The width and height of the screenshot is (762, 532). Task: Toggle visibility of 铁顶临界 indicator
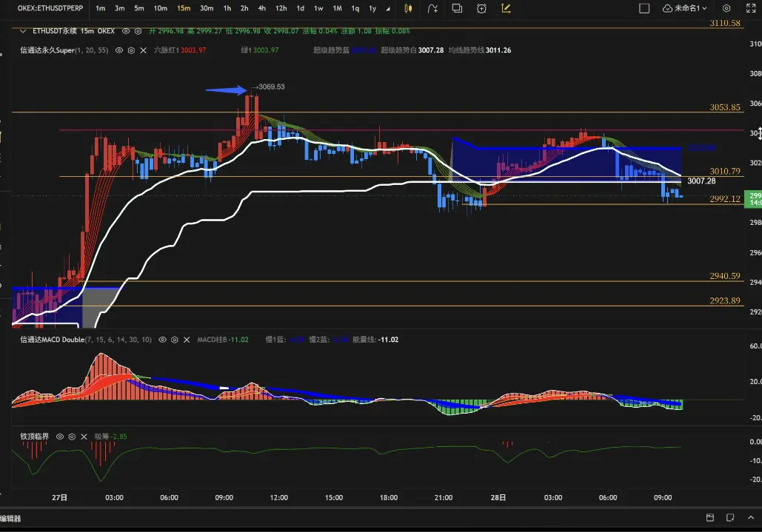click(x=59, y=437)
